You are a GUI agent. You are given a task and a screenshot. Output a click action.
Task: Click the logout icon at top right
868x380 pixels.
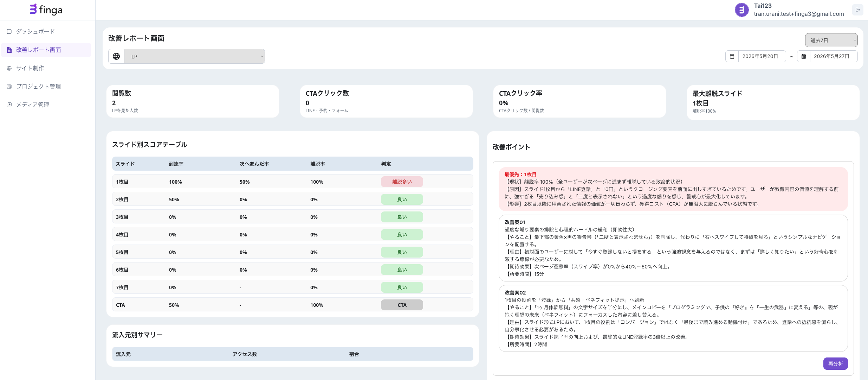coord(858,10)
